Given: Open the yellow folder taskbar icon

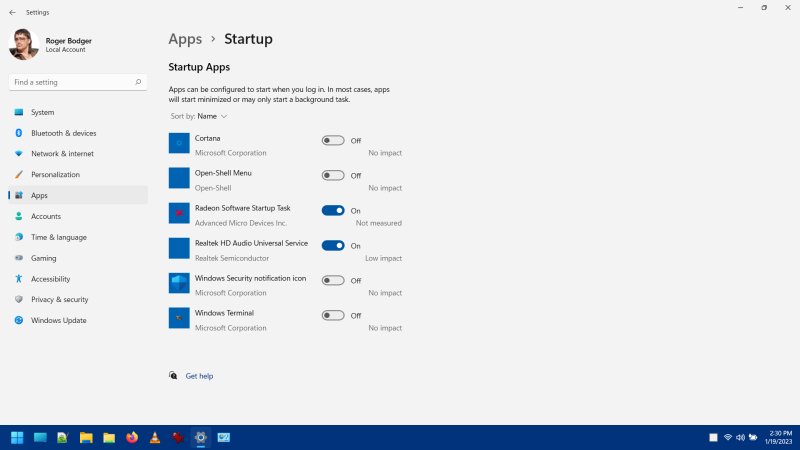Looking at the screenshot, I should pyautogui.click(x=109, y=437).
